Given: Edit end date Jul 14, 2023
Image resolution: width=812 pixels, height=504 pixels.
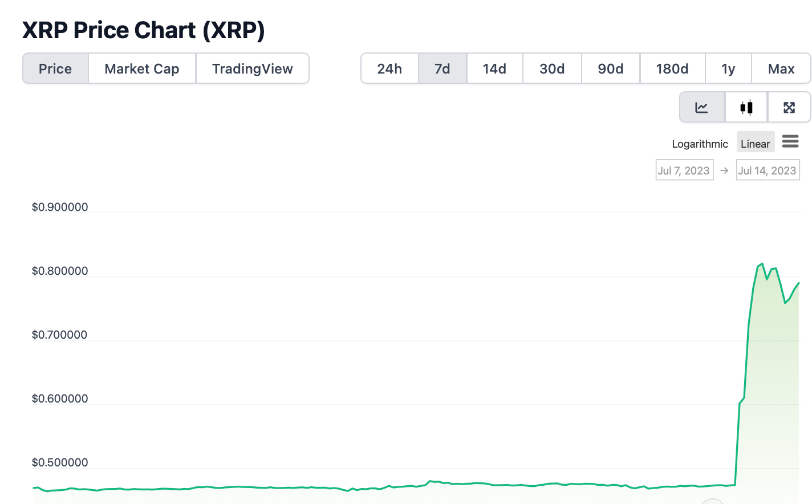Looking at the screenshot, I should point(768,170).
